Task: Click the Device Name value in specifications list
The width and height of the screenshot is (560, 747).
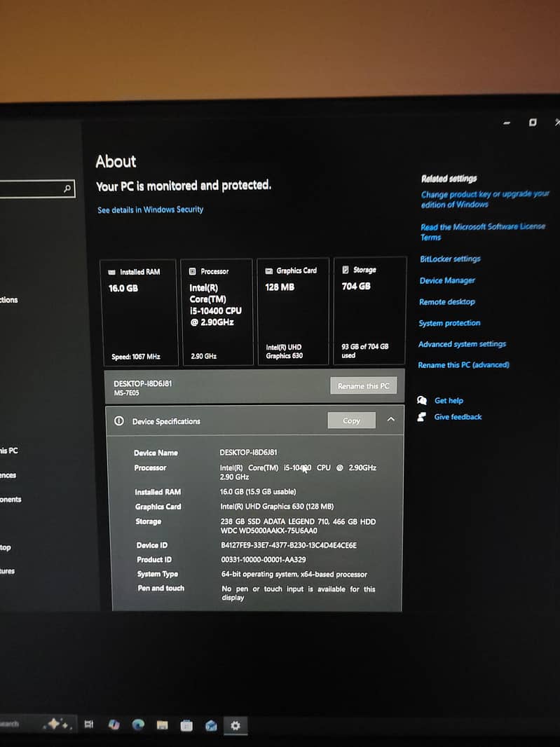Action: tap(248, 452)
